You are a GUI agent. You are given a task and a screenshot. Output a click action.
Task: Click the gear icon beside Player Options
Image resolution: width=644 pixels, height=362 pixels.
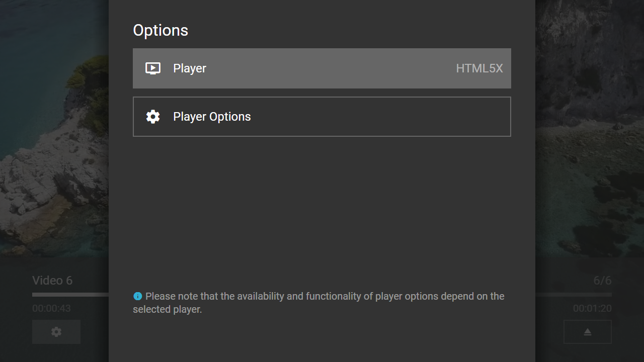153,117
